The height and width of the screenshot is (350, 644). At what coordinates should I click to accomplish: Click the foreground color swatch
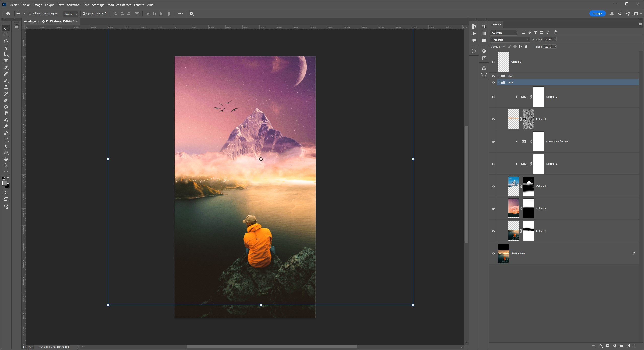[4, 183]
